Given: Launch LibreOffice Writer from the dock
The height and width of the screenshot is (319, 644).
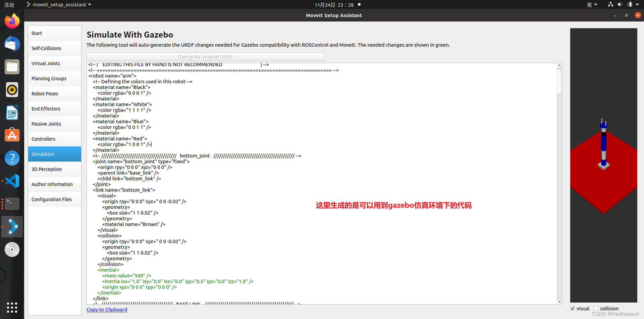Looking at the screenshot, I should tap(12, 112).
